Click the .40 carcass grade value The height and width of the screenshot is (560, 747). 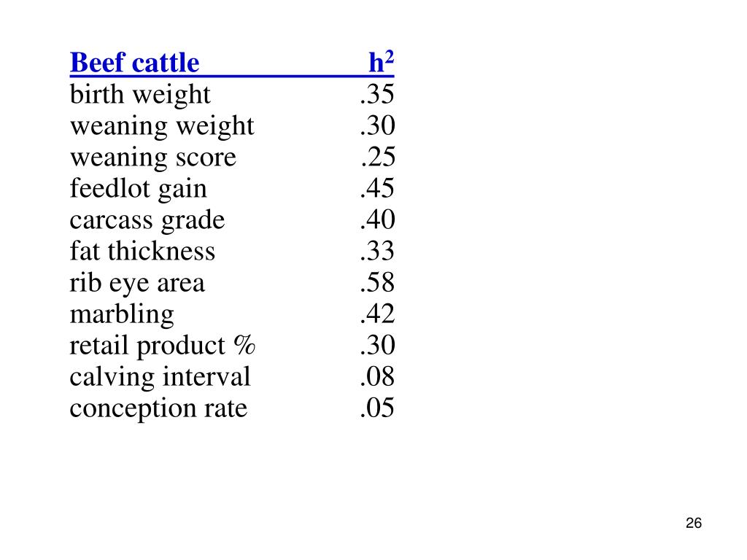(x=378, y=219)
